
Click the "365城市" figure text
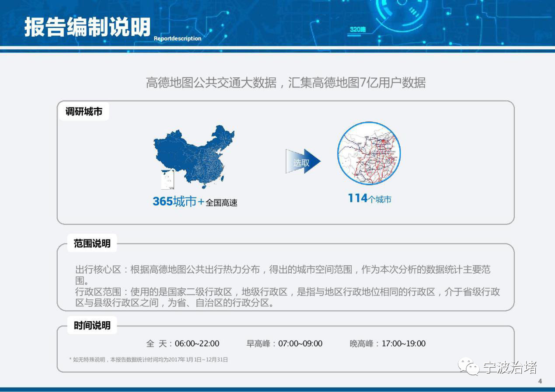coord(175,201)
